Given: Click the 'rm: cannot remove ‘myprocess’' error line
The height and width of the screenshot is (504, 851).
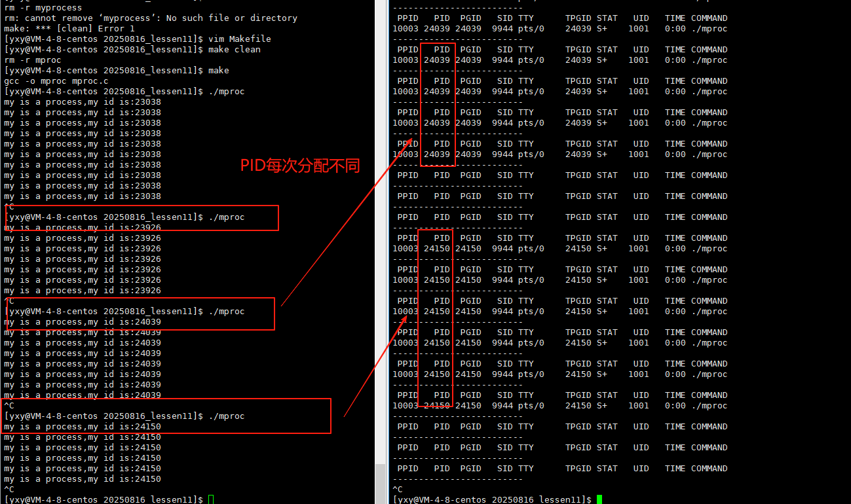Looking at the screenshot, I should click(150, 18).
